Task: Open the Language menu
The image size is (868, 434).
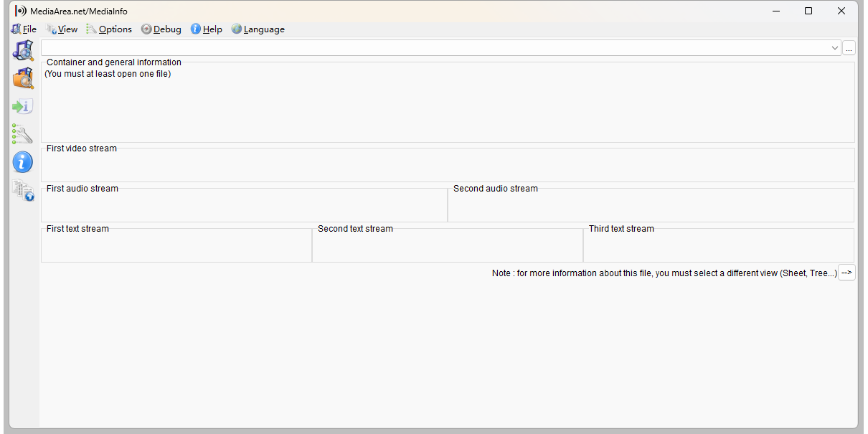Action: click(258, 29)
